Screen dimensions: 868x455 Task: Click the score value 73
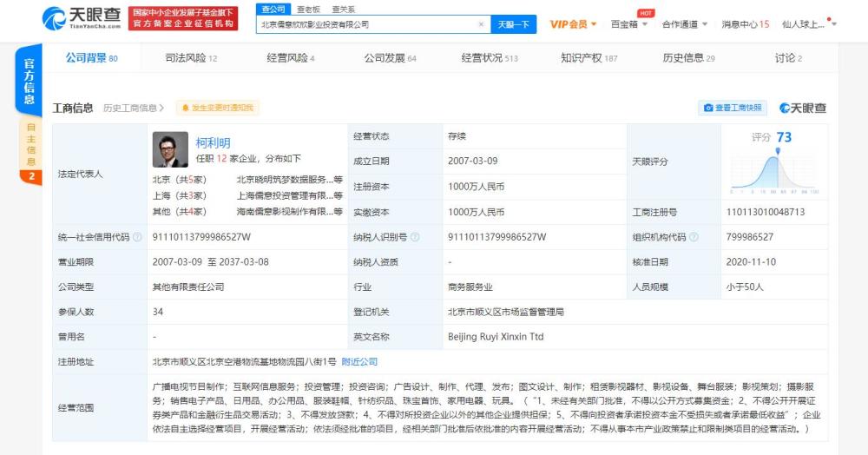click(x=784, y=137)
